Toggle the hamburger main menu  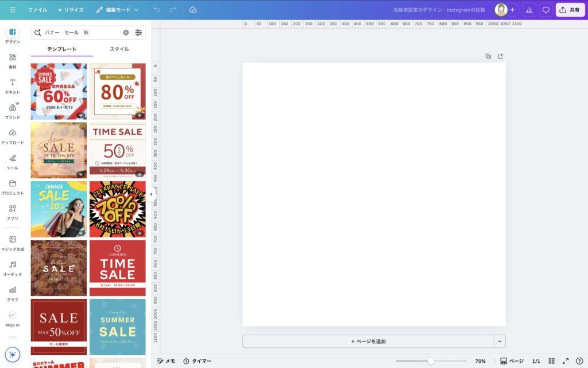click(x=13, y=10)
